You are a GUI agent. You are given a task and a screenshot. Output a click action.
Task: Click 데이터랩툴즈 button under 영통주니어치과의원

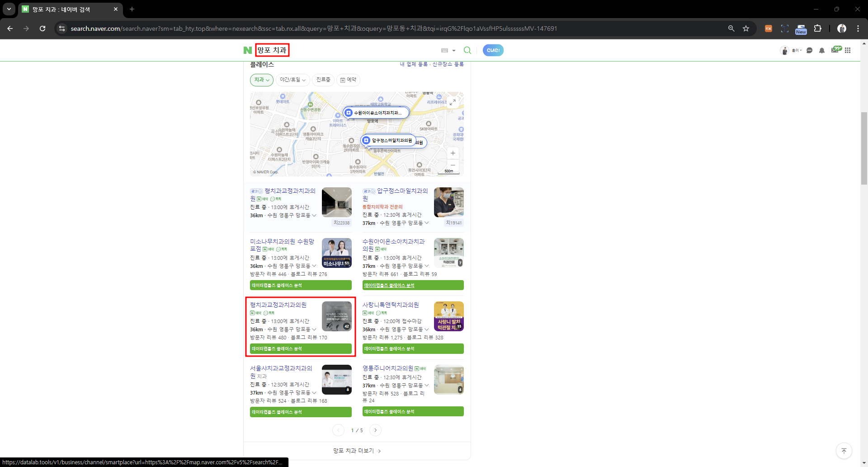(413, 412)
